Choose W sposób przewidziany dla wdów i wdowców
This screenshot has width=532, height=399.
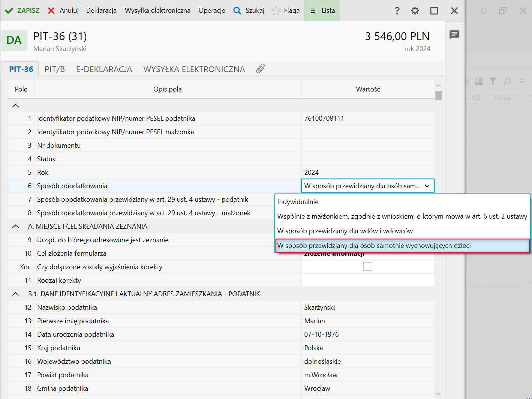345,231
